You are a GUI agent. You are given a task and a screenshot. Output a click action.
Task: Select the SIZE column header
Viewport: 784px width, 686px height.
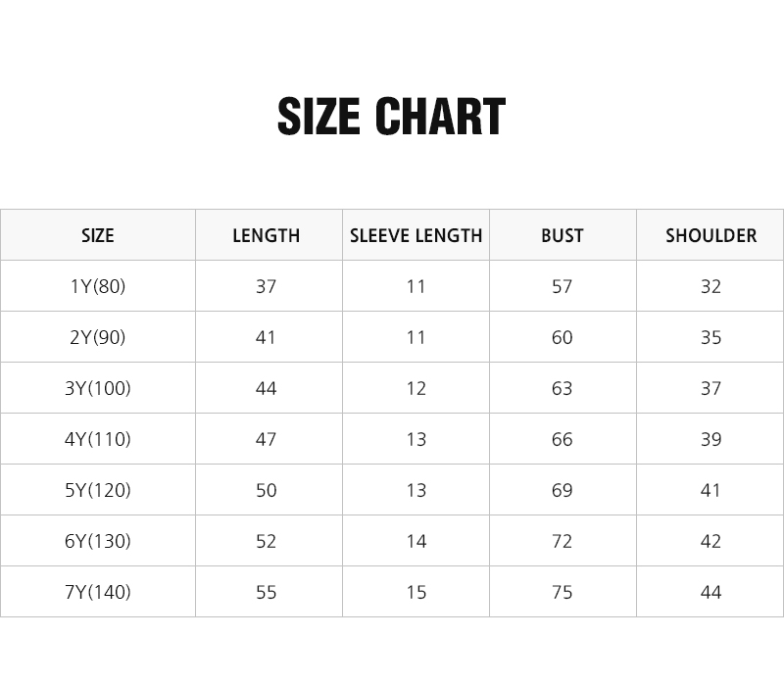[x=98, y=235]
